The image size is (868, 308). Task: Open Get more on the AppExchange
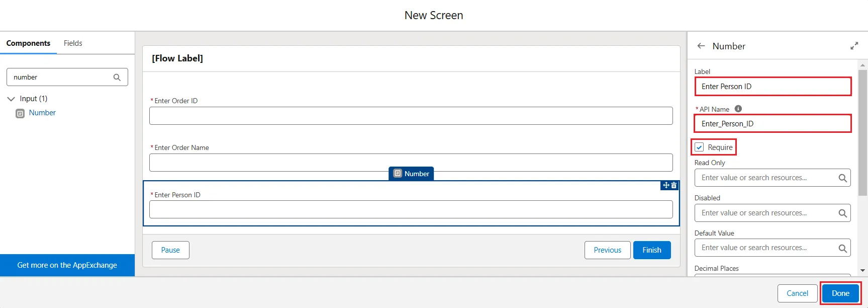[x=67, y=265]
